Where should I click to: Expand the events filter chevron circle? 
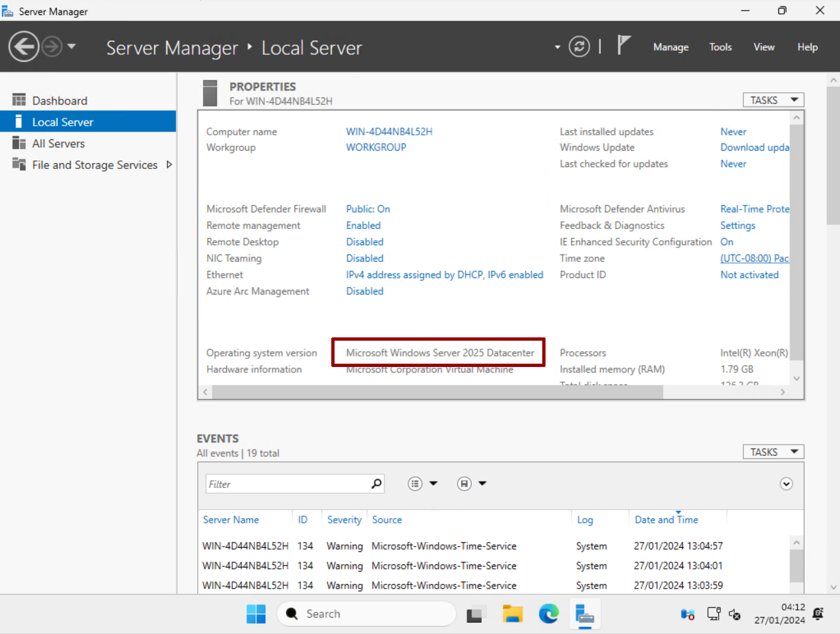[786, 484]
